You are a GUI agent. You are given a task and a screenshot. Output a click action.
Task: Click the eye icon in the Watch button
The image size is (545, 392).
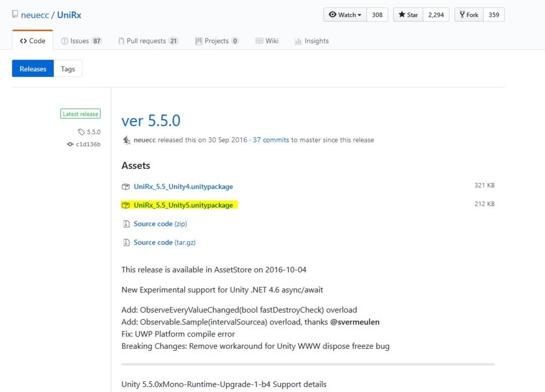[x=332, y=14]
